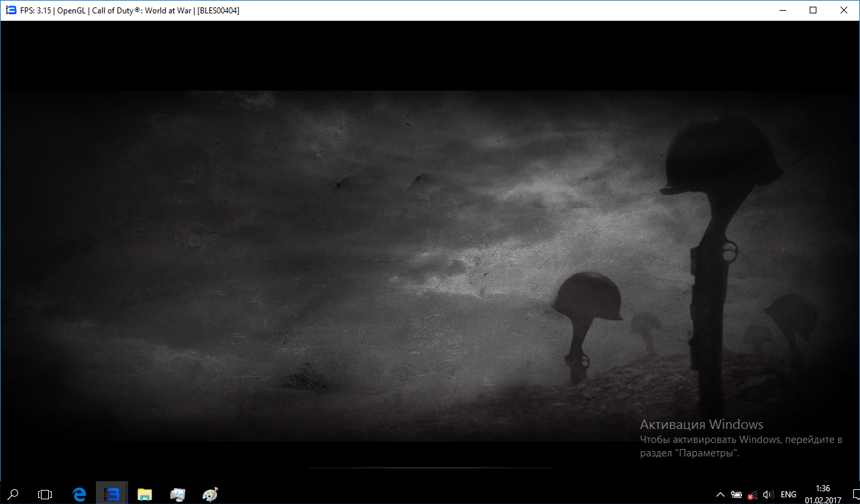Launch Paint from the taskbar

tap(211, 494)
